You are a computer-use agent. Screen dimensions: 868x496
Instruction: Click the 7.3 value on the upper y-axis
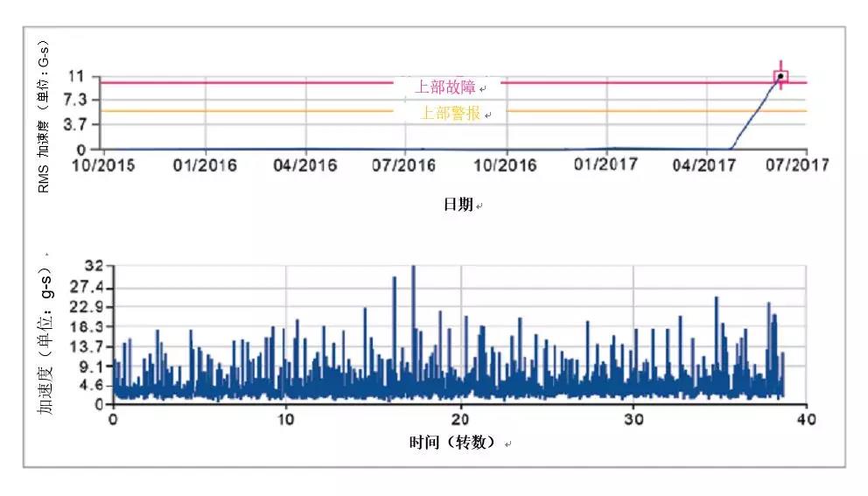[84, 101]
